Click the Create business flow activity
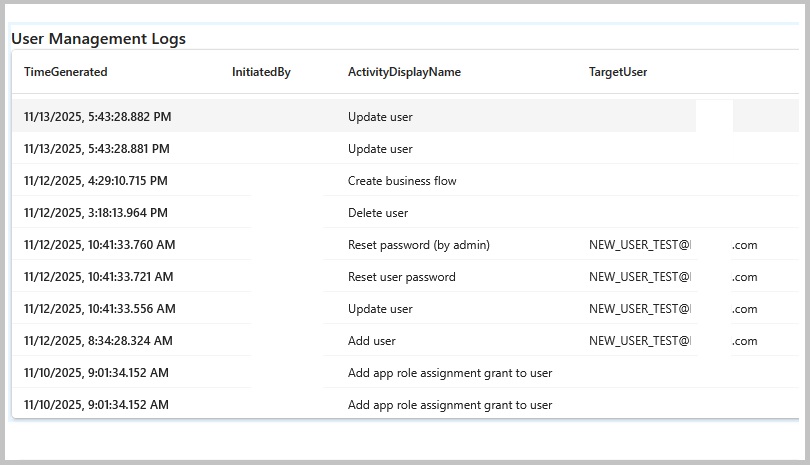Viewport: 811px width, 465px height. point(402,181)
